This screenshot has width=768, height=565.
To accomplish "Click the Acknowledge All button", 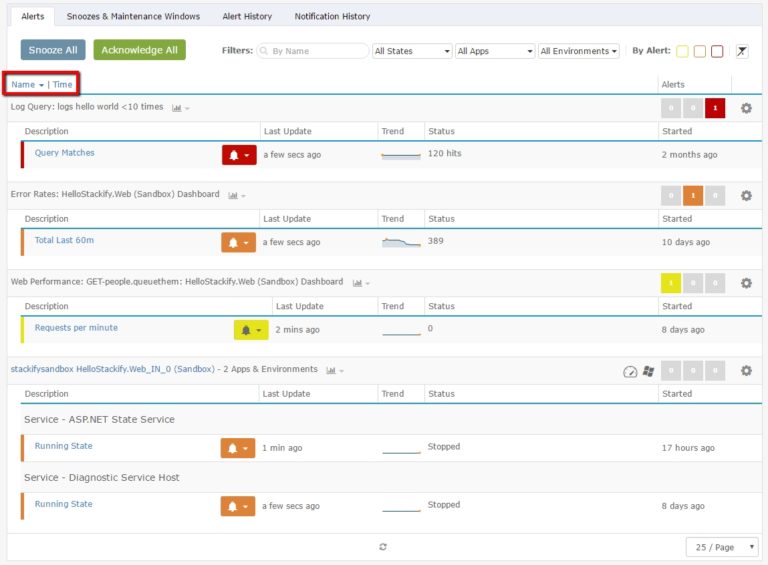I will click(x=140, y=50).
